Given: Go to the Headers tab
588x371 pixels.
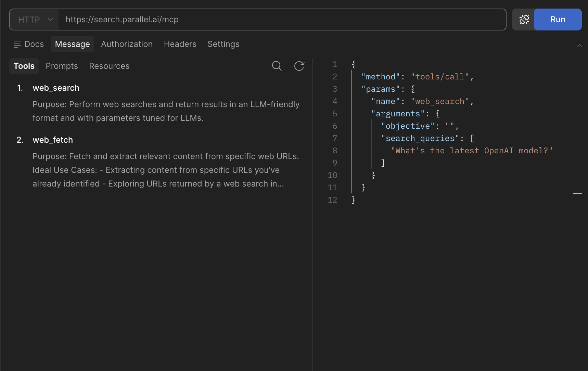Looking at the screenshot, I should (x=180, y=44).
